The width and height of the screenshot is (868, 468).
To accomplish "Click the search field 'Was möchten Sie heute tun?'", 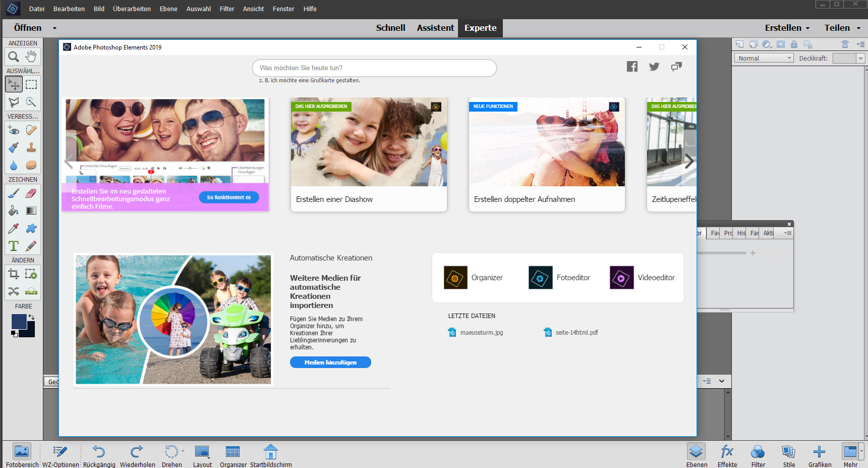I will click(x=374, y=68).
